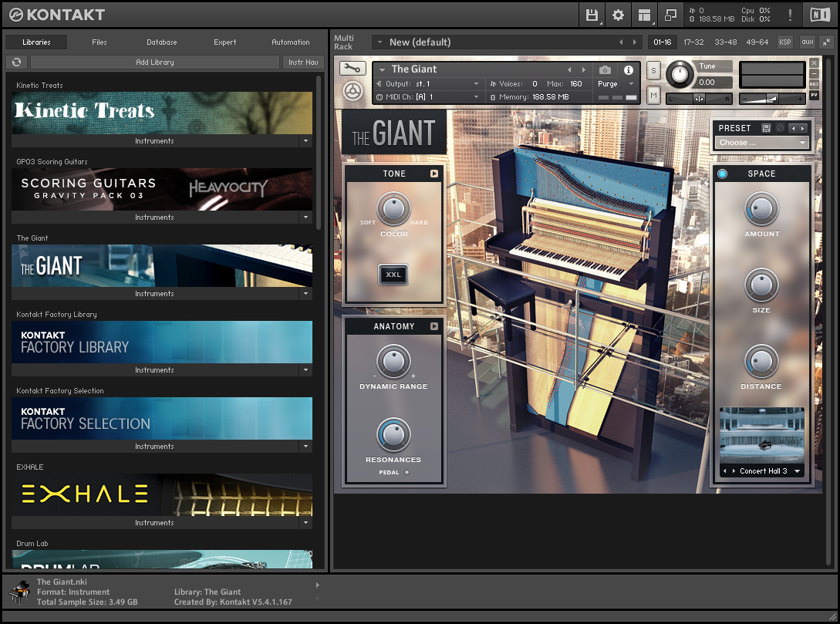Click the instrument volume slider

coord(772,99)
